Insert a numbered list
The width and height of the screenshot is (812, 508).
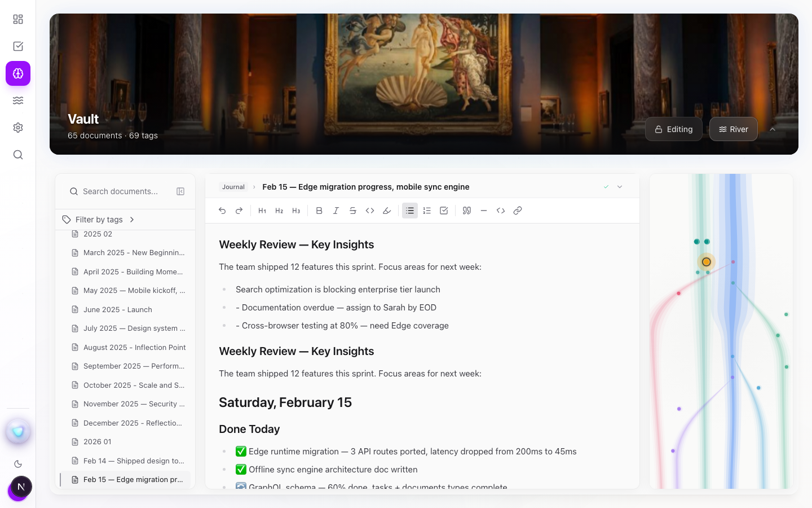pyautogui.click(x=427, y=211)
